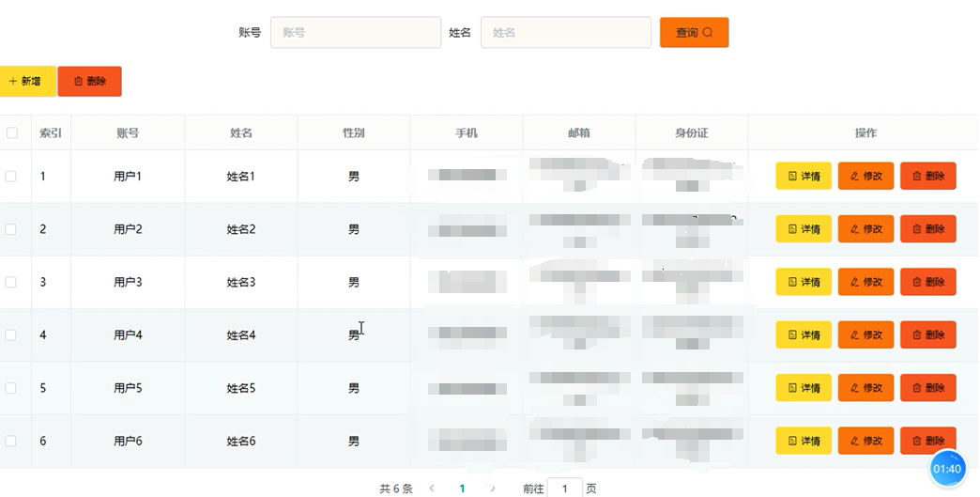Image resolution: width=980 pixels, height=497 pixels.
Task: Check the checkbox for row 用户4
Action: (10, 335)
